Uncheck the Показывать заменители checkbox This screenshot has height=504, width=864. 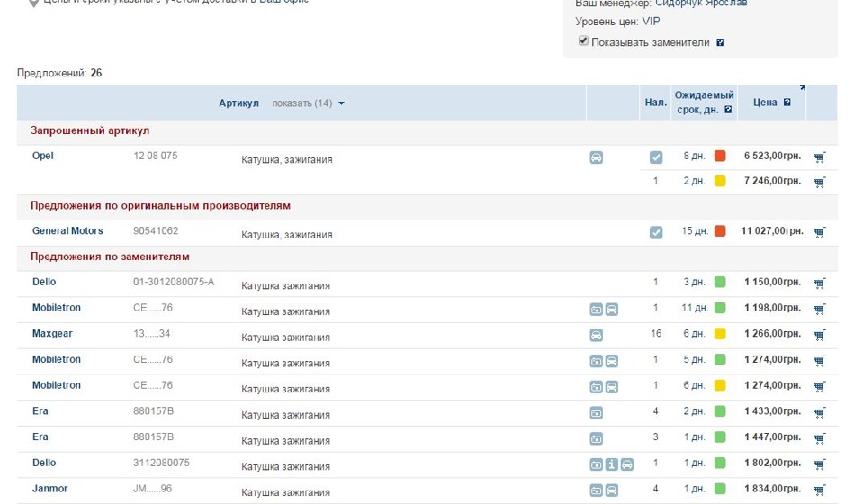point(583,40)
